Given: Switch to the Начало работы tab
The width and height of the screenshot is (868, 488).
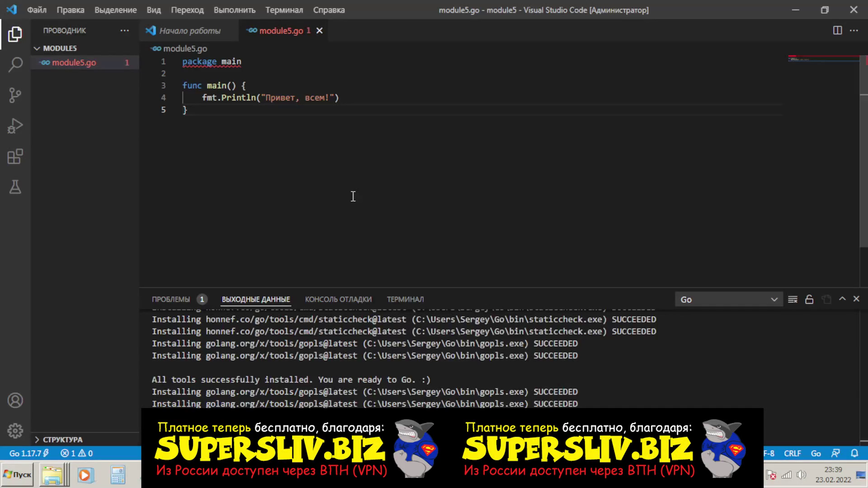Looking at the screenshot, I should pyautogui.click(x=189, y=30).
